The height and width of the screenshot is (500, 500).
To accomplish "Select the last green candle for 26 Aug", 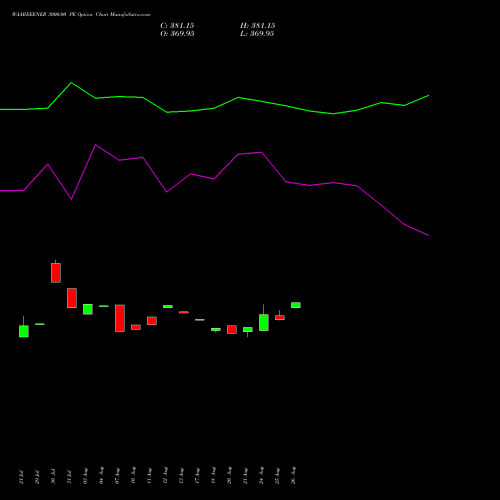I will click(296, 305).
